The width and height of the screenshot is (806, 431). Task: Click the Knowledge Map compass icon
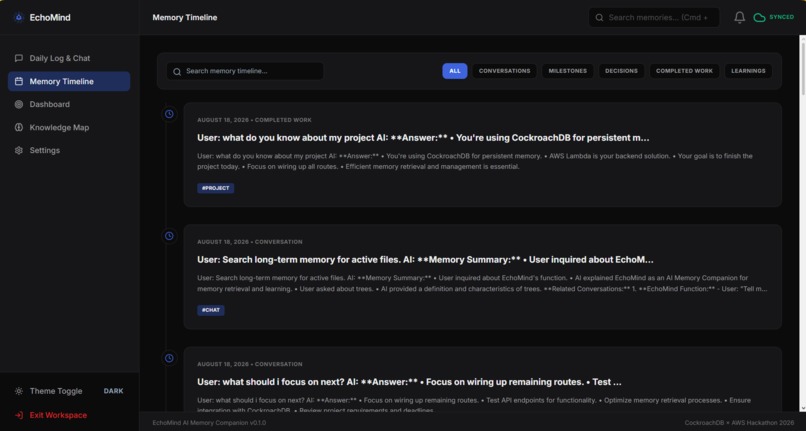pos(19,127)
